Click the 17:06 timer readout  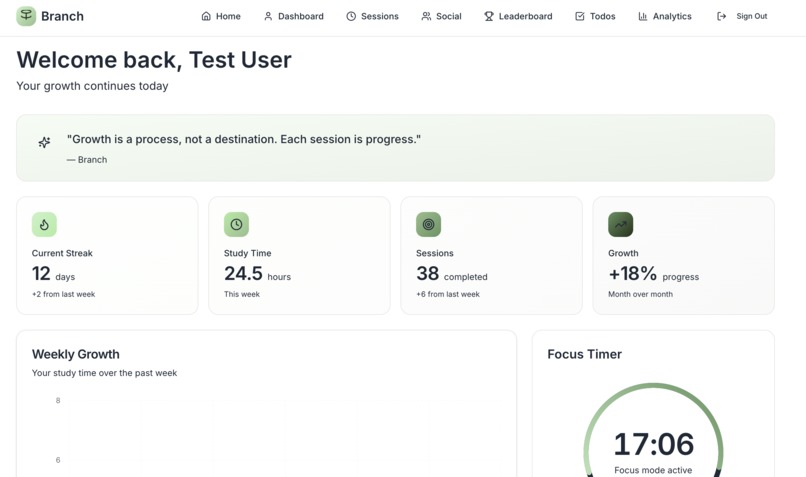click(x=654, y=444)
